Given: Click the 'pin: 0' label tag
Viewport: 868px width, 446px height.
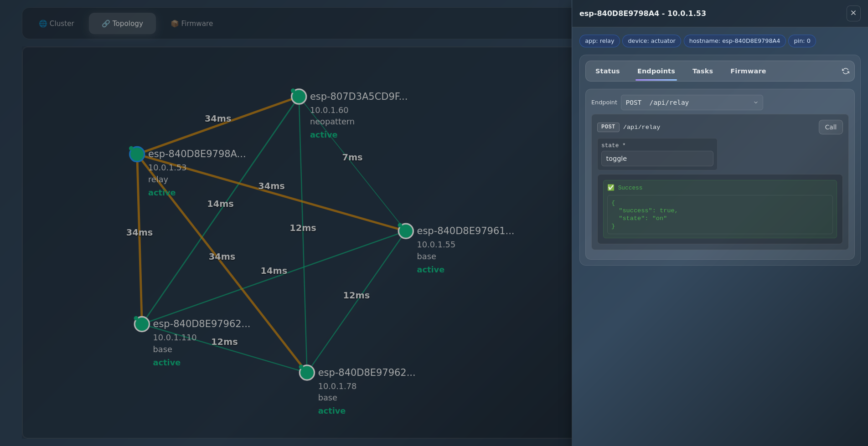Looking at the screenshot, I should tap(801, 41).
